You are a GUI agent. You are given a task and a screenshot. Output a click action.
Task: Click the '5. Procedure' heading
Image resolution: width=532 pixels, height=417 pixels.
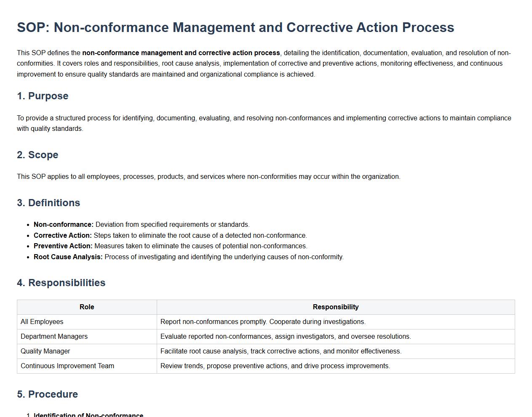[x=47, y=394]
